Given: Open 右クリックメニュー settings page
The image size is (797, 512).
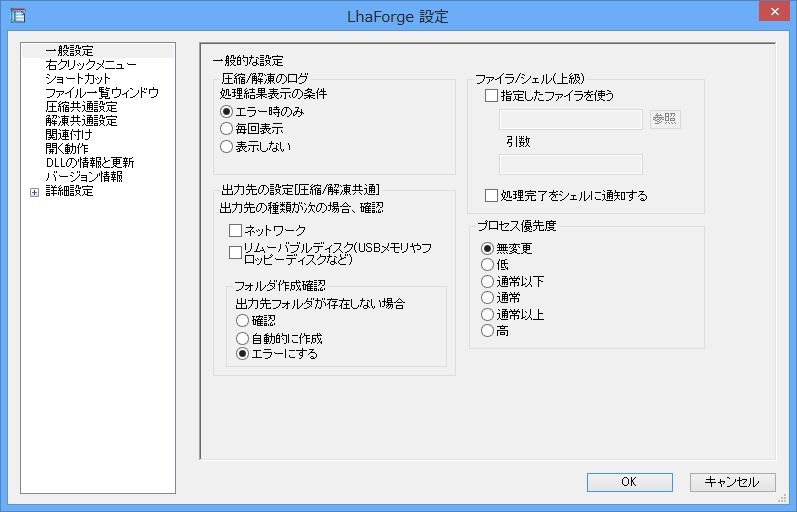Looking at the screenshot, I should (x=90, y=65).
